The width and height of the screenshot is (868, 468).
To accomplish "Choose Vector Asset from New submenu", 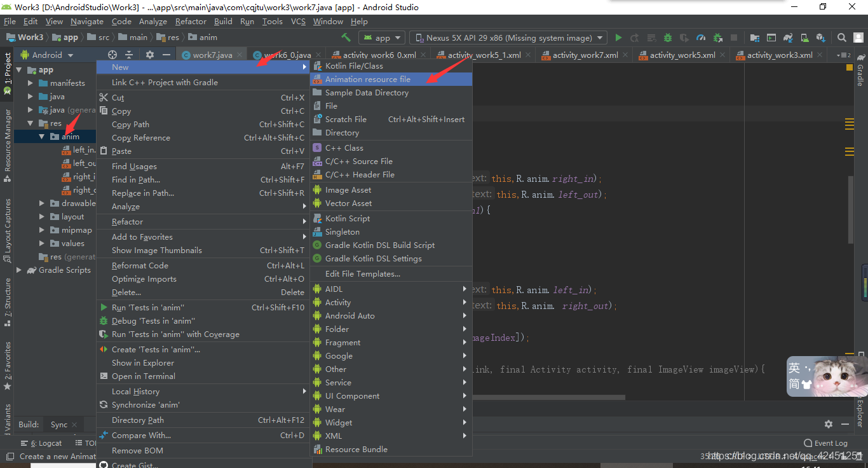I will click(391, 203).
